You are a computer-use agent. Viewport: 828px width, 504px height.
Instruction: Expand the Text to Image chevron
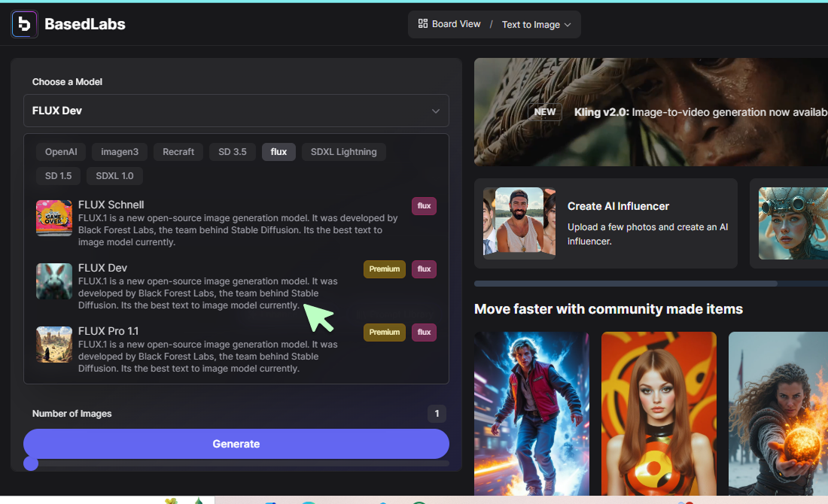point(568,25)
